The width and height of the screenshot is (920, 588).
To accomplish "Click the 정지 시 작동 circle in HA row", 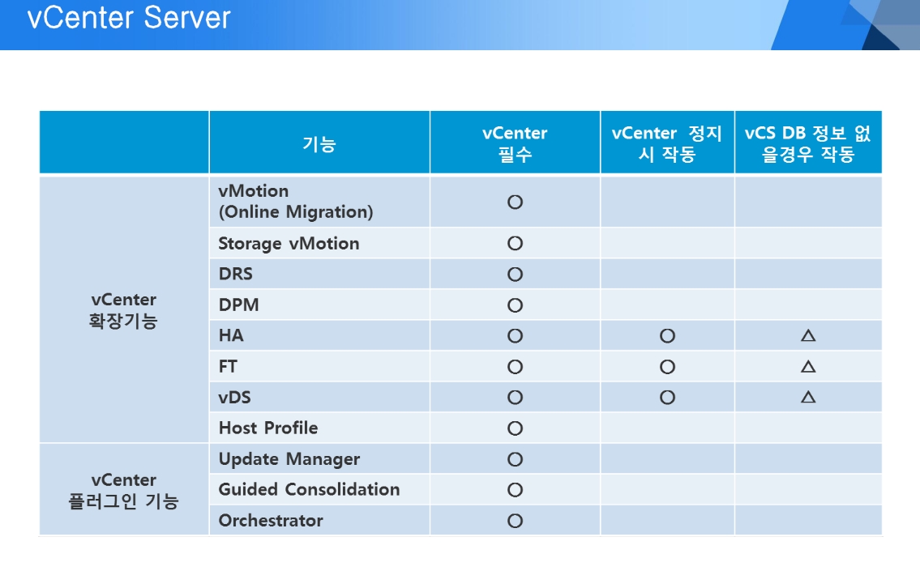I will pyautogui.click(x=668, y=336).
